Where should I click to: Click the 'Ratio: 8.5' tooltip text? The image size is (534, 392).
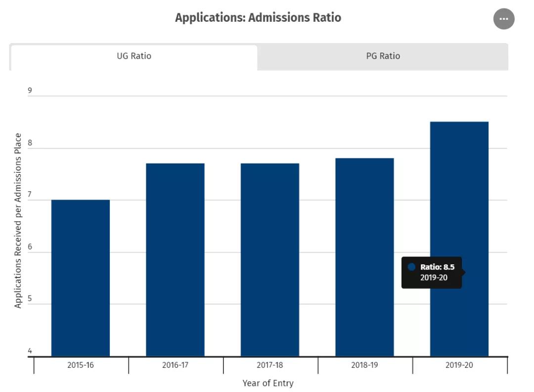[x=437, y=267]
